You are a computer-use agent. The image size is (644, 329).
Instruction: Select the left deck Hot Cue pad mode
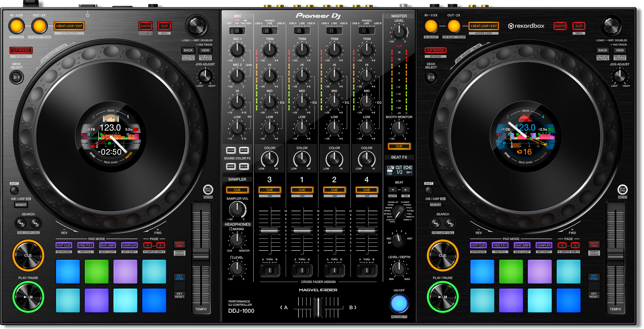coord(64,245)
